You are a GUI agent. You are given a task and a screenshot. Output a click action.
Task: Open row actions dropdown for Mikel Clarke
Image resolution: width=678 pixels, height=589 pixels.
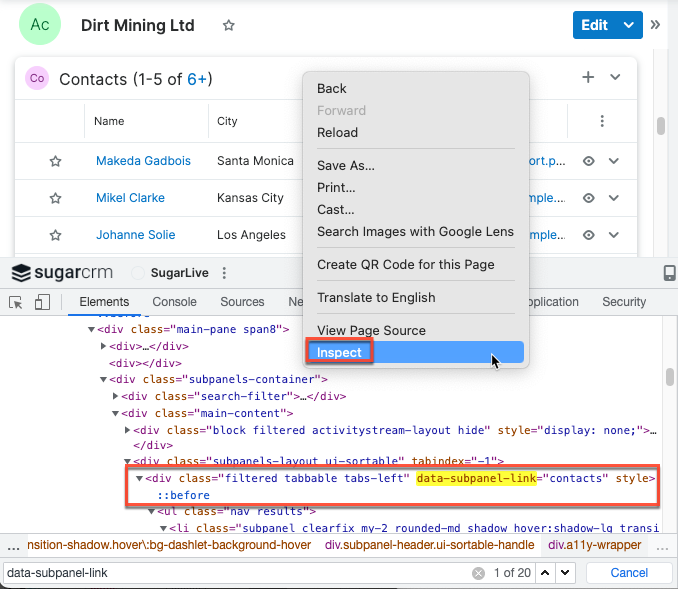[614, 198]
